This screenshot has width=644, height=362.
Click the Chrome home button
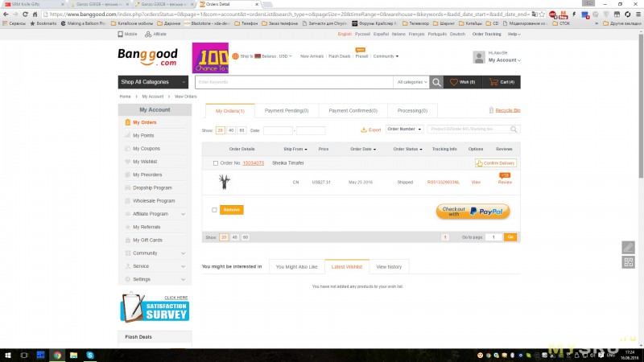tap(35, 14)
